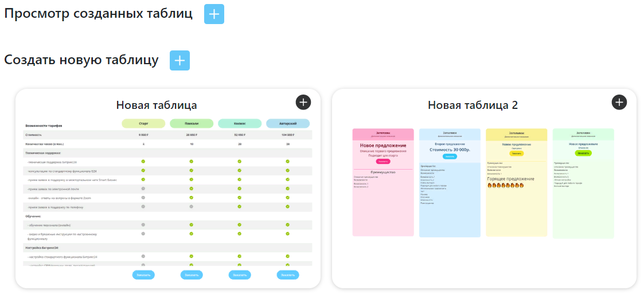Click the Техническая поддержка section row
Viewport: 644px width, 302px height.
tap(168, 152)
